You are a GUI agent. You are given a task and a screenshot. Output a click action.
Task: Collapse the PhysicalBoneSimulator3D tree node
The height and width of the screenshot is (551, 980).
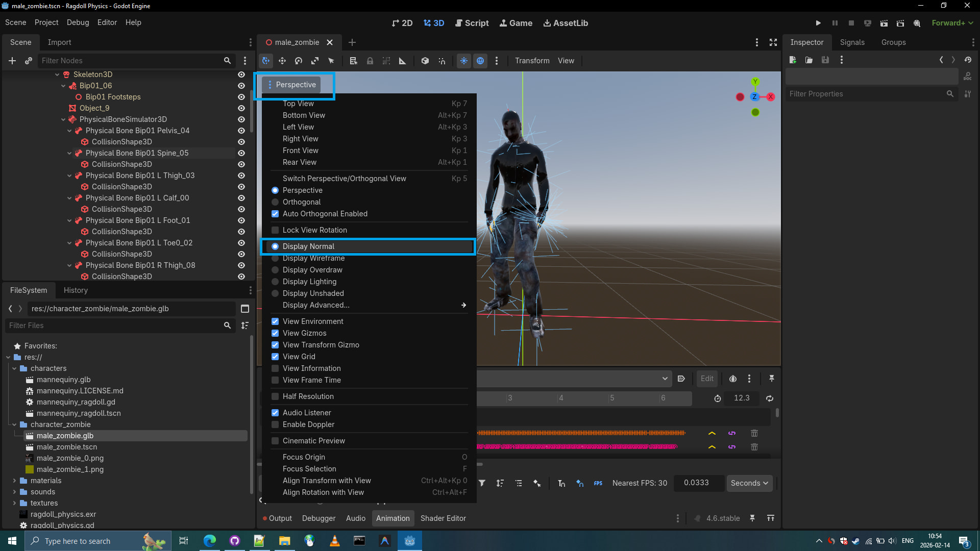(x=63, y=119)
